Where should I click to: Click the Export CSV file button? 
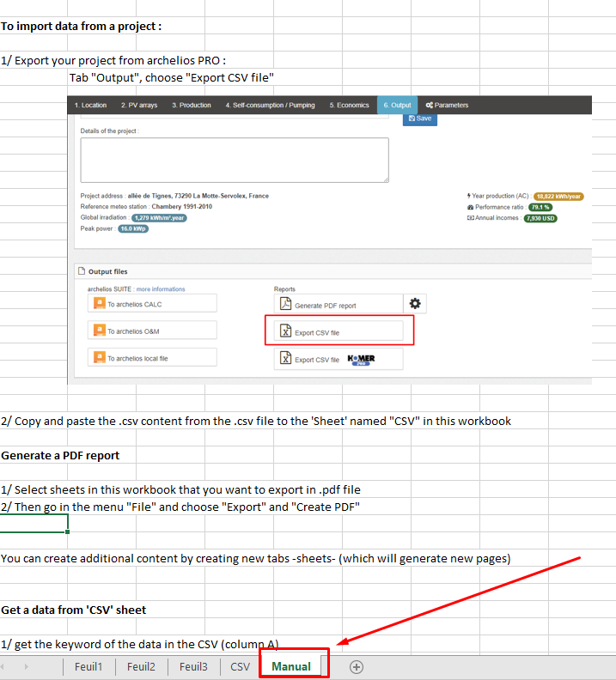tap(338, 331)
